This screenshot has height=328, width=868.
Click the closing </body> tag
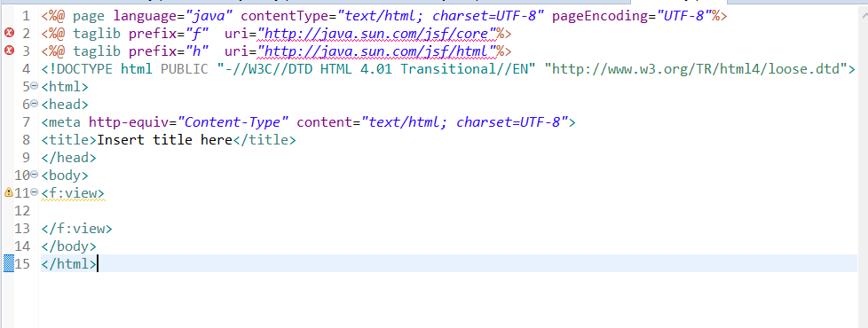pyautogui.click(x=68, y=246)
